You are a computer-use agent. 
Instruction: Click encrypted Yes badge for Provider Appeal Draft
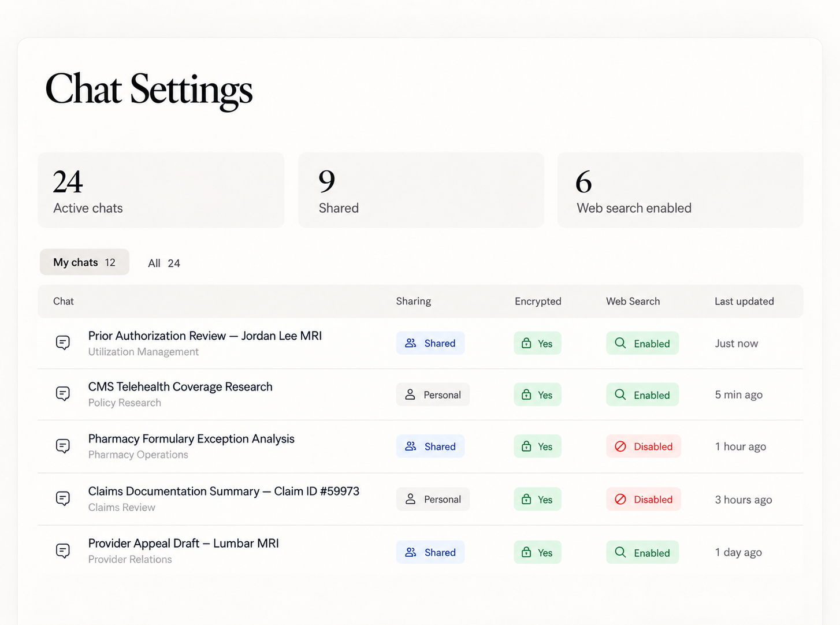(x=537, y=552)
